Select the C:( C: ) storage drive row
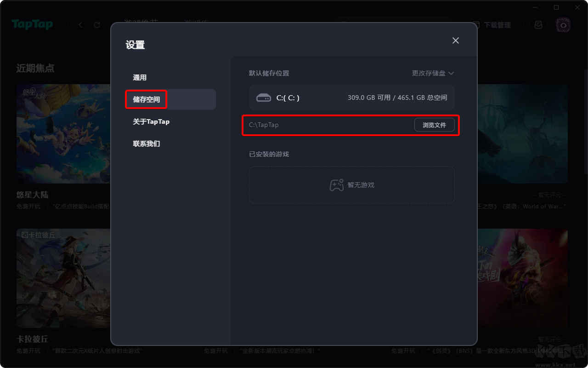The height and width of the screenshot is (368, 588). pyautogui.click(x=352, y=98)
